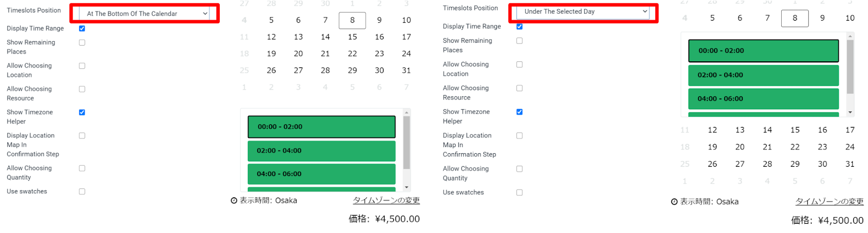
Task: Select 02:00 - 04:00 slot in right list
Action: coord(763,75)
